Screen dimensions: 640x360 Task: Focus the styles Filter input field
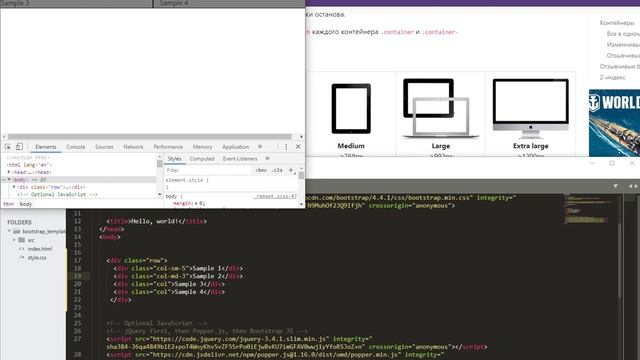coord(208,170)
